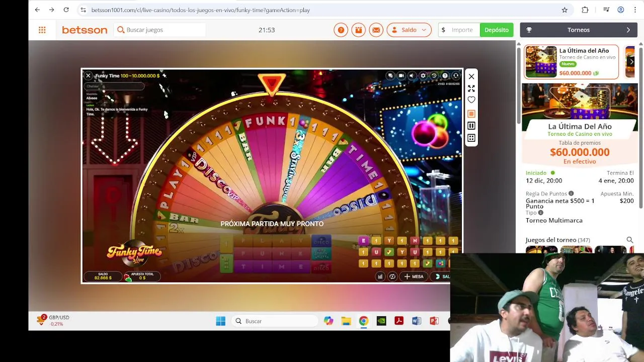Click the address bar URL

coord(200,10)
